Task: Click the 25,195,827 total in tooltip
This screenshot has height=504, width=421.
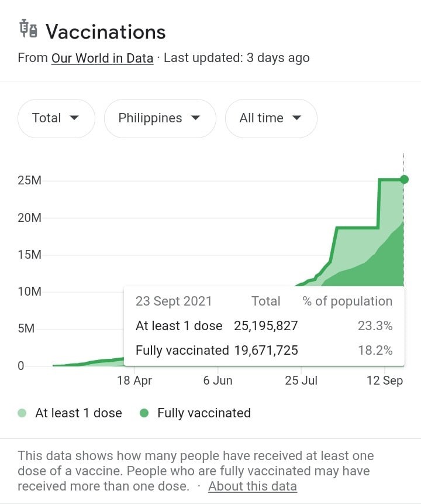Action: 266,326
